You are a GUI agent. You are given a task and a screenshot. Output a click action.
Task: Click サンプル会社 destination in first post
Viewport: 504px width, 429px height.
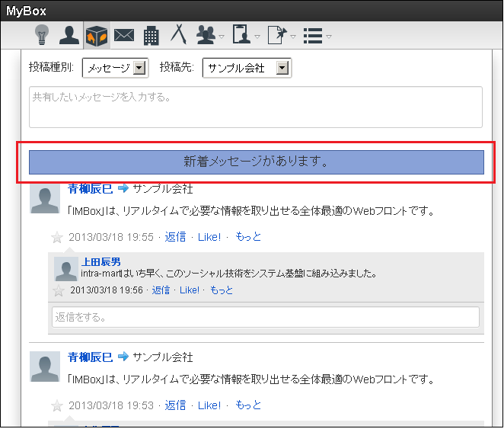click(x=163, y=189)
